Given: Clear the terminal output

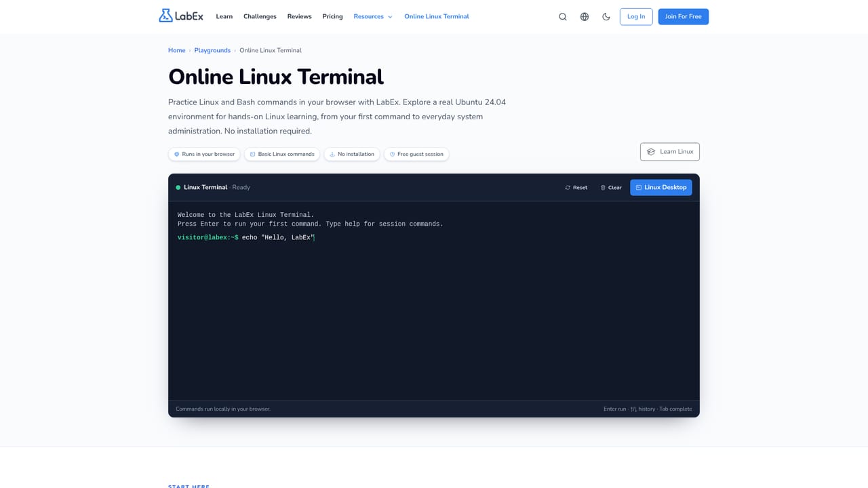Looking at the screenshot, I should pos(611,187).
